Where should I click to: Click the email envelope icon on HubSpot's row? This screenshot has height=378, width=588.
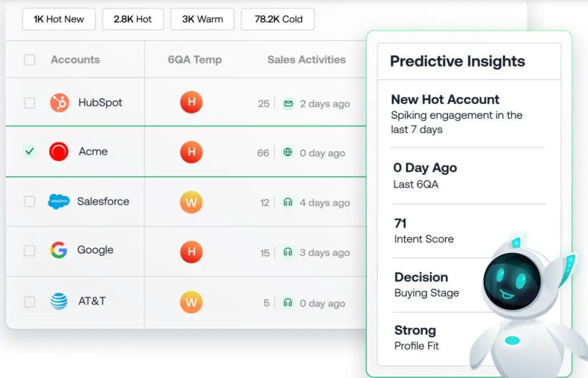point(288,104)
